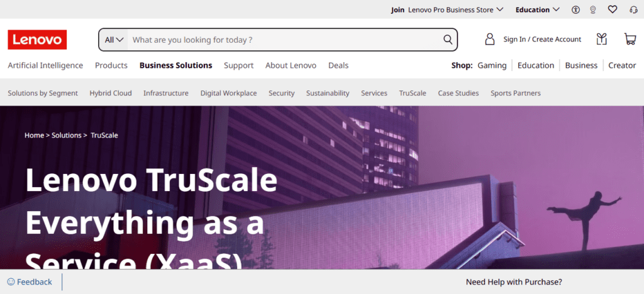Open the Support menu
This screenshot has width=644, height=294.
tap(238, 65)
